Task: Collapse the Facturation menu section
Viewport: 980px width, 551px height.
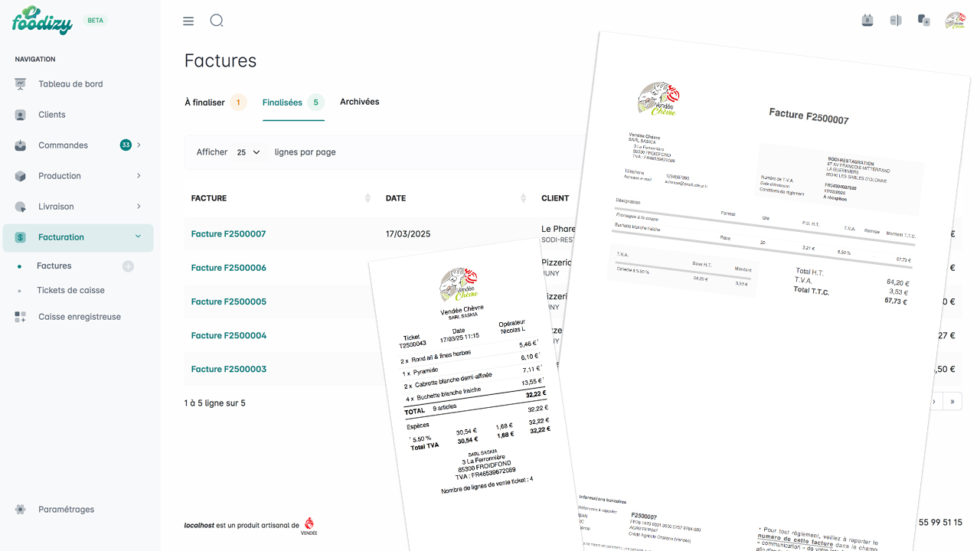Action: click(139, 237)
